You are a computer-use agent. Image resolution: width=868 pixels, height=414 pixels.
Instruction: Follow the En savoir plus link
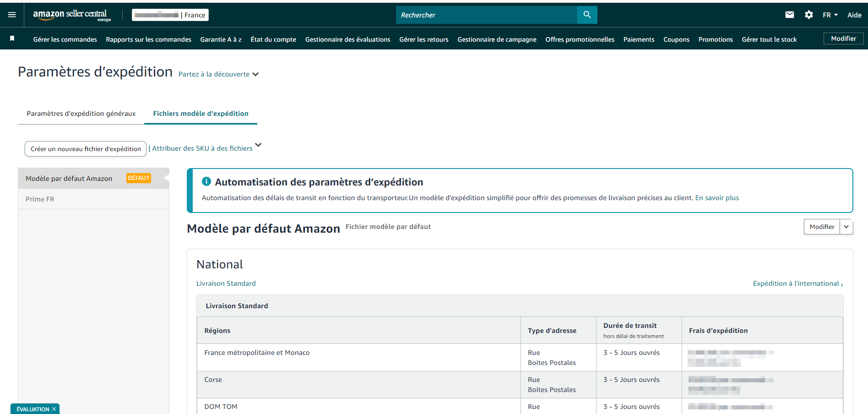point(716,198)
